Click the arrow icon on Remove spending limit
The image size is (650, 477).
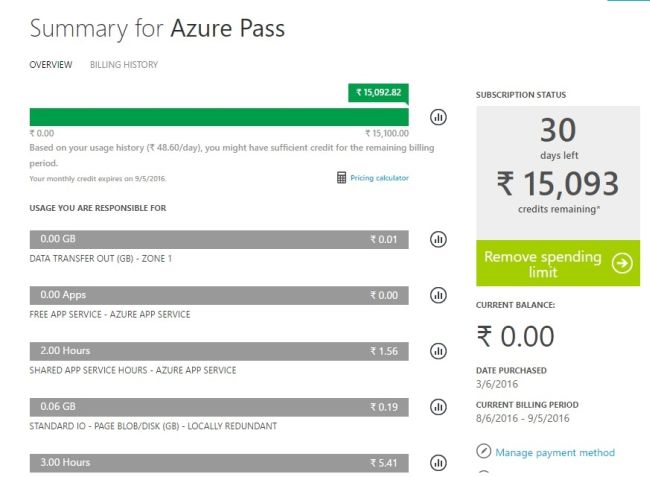tap(622, 264)
